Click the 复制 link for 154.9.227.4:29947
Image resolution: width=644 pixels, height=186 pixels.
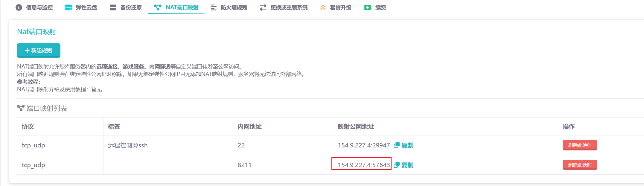pos(407,145)
